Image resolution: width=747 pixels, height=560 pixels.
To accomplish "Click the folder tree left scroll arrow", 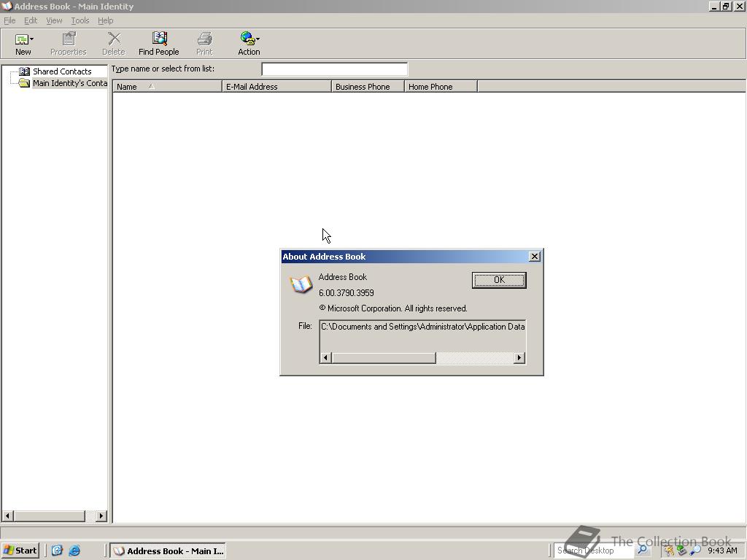I will [7, 516].
